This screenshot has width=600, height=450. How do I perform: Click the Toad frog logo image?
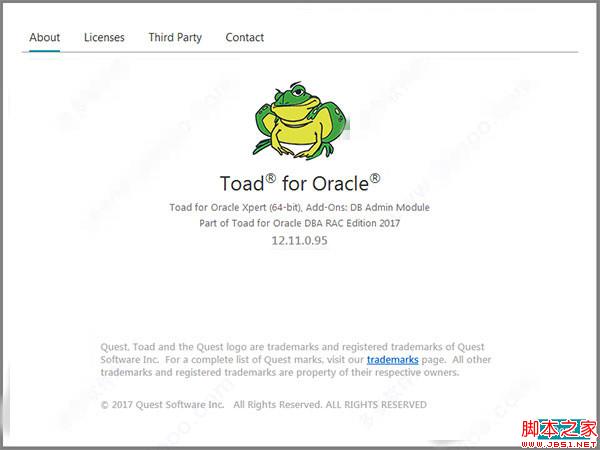[301, 120]
